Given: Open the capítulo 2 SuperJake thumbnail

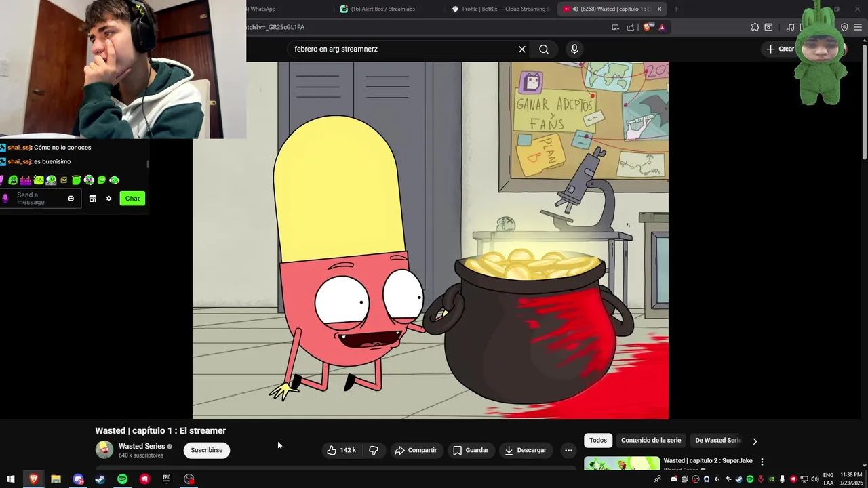Looking at the screenshot, I should [622, 464].
